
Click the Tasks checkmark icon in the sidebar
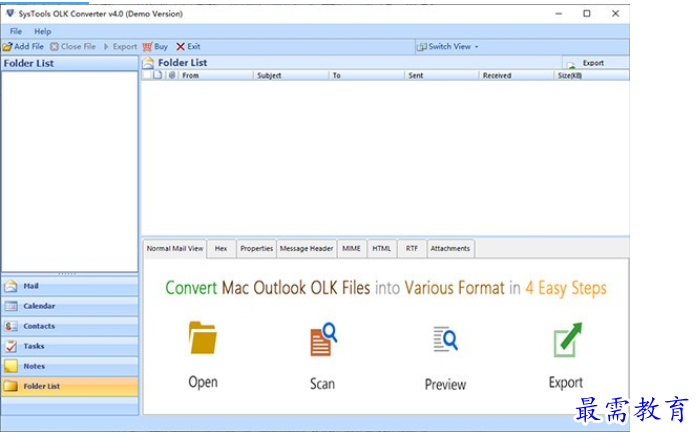pyautogui.click(x=11, y=346)
